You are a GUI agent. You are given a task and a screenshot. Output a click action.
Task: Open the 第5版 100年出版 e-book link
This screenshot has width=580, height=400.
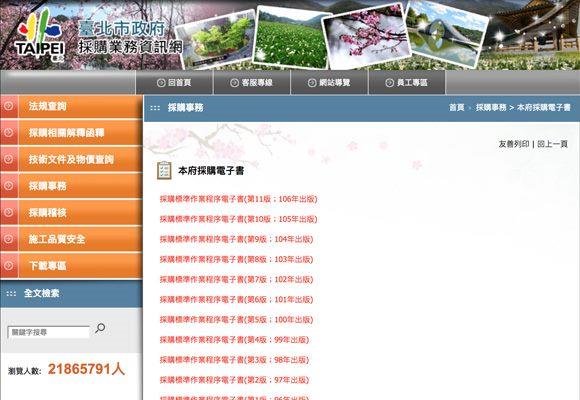[x=236, y=320]
